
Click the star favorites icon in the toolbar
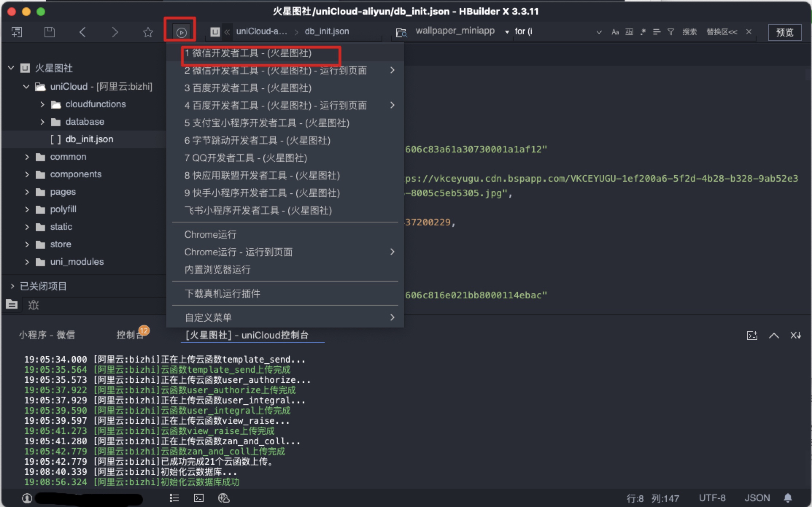tap(147, 32)
